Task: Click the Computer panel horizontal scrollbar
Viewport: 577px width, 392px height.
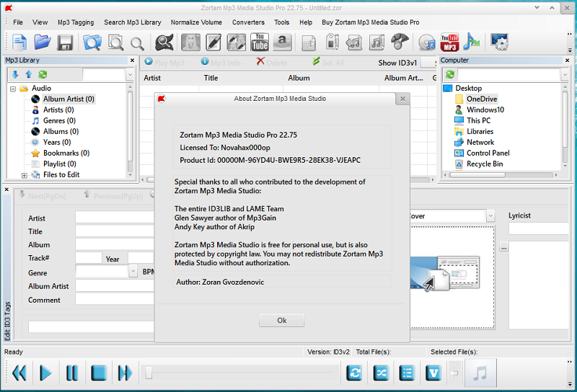Action: [477, 175]
